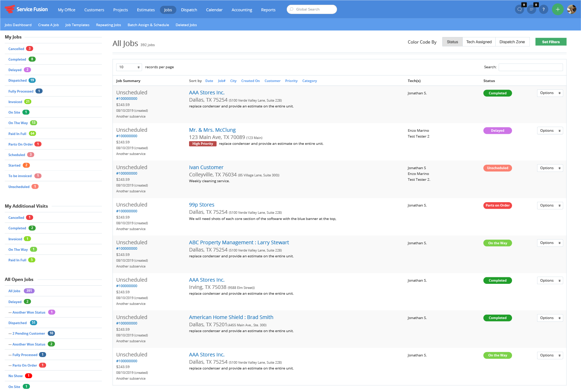Sort jobs by Created On

click(250, 81)
